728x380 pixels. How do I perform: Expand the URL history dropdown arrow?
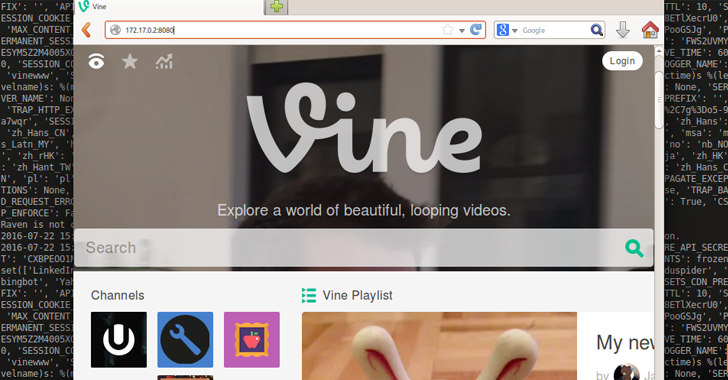click(x=462, y=31)
